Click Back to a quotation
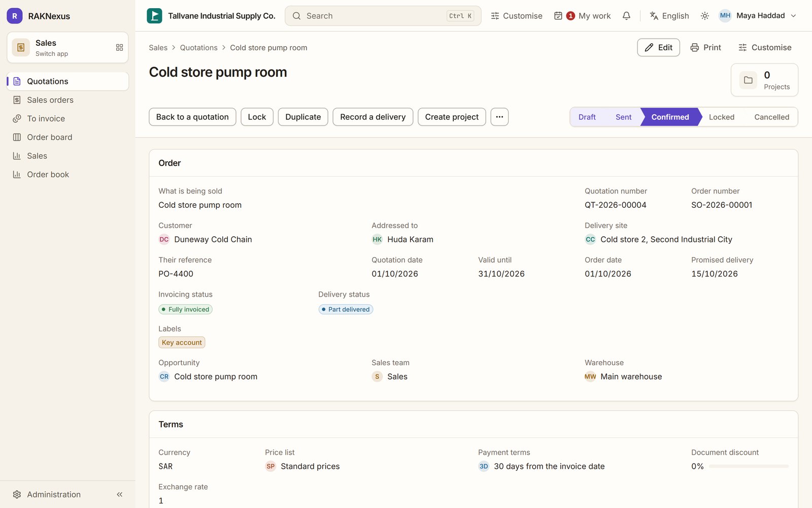The width and height of the screenshot is (812, 508). 192,117
